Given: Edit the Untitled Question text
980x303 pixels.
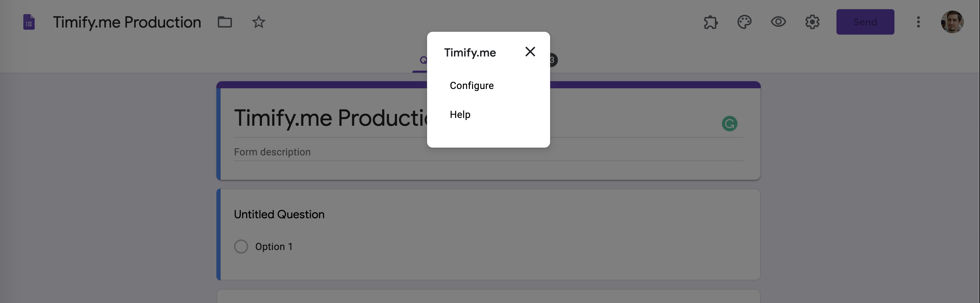Looking at the screenshot, I should pos(279,214).
